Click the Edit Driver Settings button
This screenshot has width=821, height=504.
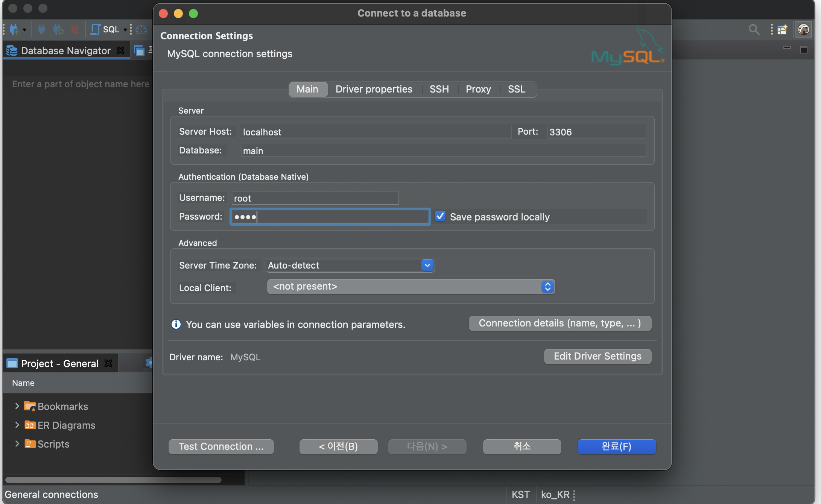597,356
